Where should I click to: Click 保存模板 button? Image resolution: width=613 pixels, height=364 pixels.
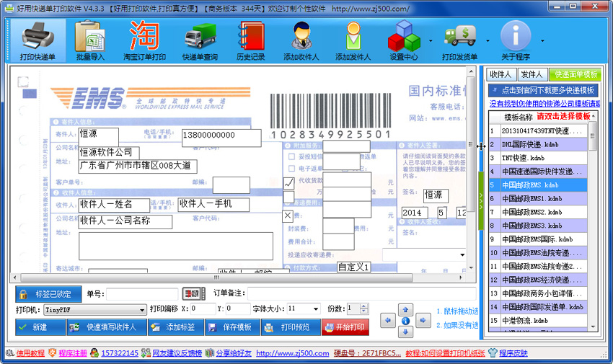(x=233, y=327)
